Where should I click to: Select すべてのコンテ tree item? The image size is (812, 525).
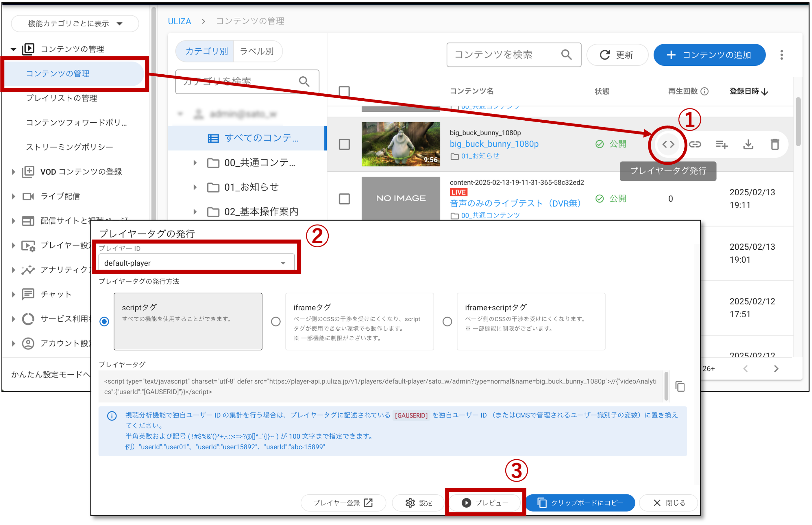(x=247, y=138)
